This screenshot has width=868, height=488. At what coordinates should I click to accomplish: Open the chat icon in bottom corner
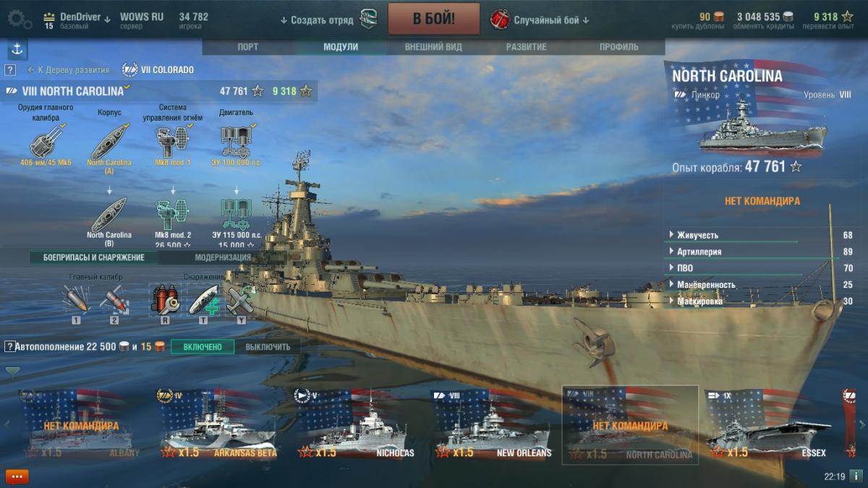17,476
